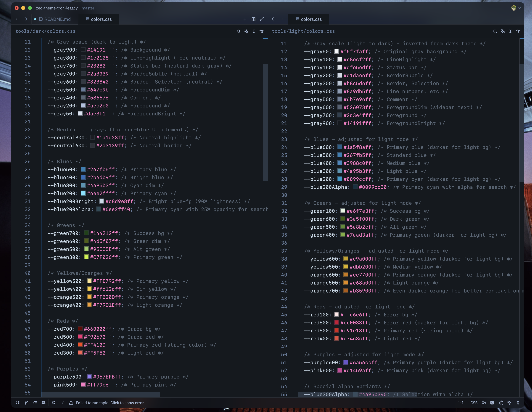The image size is (532, 412).
Task: Toggle selections menu in right pane
Action: [510, 31]
